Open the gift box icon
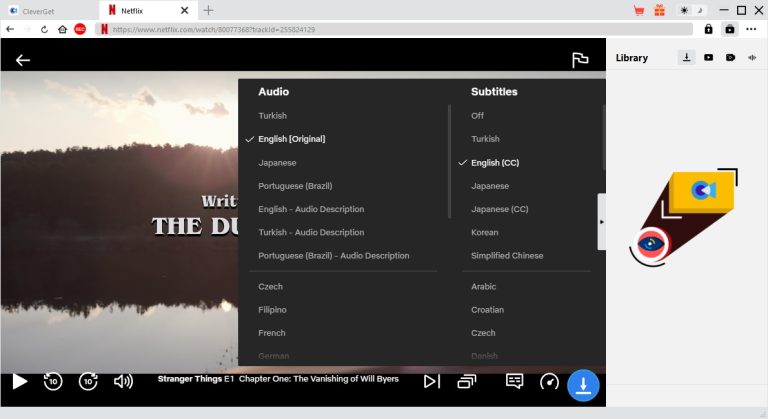768x419 pixels. click(x=660, y=10)
